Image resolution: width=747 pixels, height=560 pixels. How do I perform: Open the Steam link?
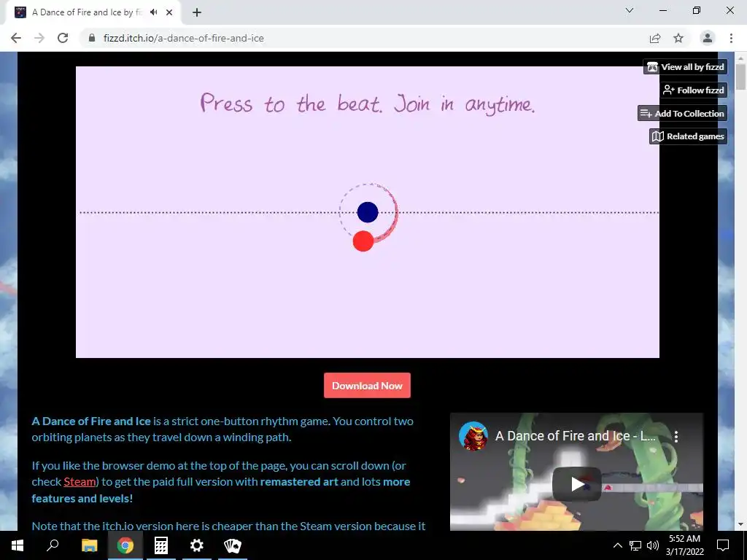point(80,481)
